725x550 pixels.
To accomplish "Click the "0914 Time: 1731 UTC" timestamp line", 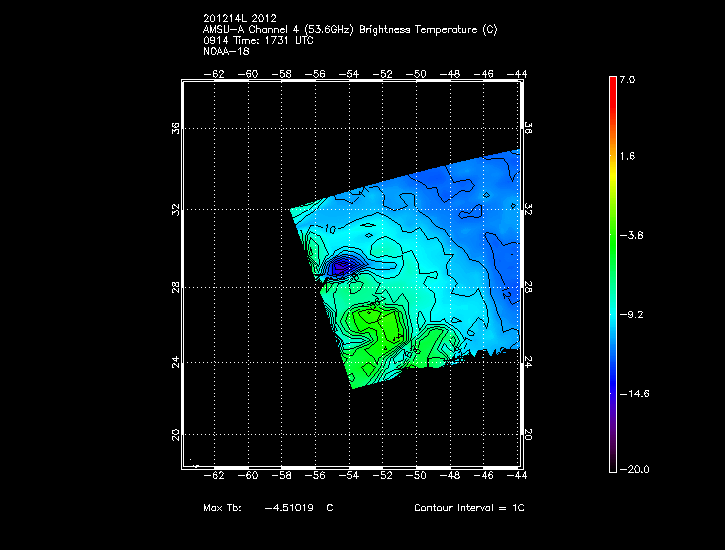I will (x=256, y=40).
